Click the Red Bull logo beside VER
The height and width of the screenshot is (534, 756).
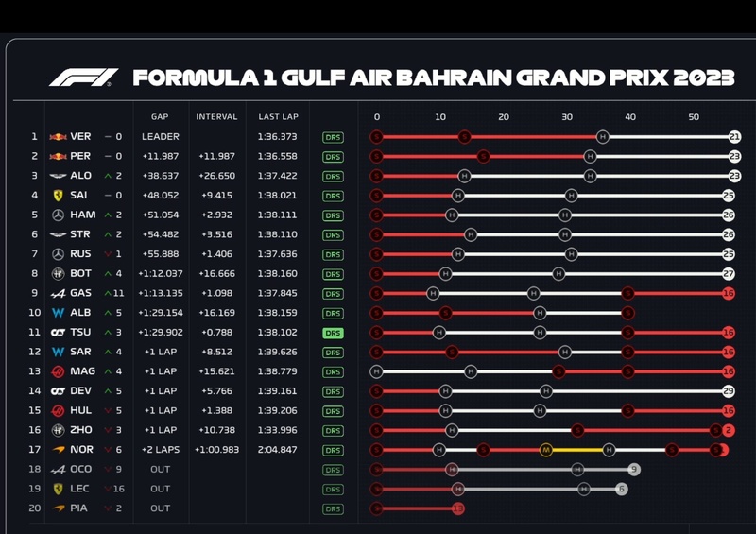[x=59, y=137]
